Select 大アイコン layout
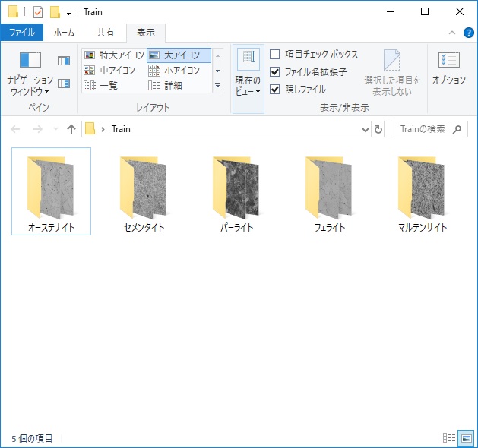 coord(179,55)
